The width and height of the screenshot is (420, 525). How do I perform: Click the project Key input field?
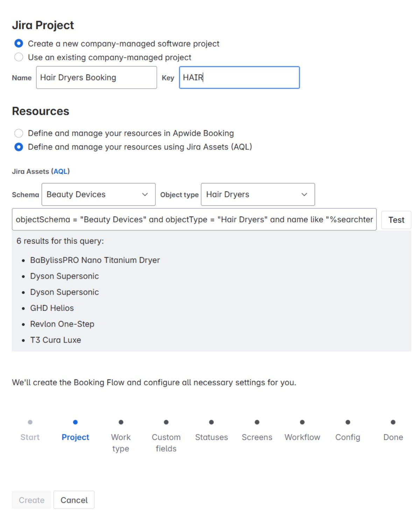click(239, 77)
